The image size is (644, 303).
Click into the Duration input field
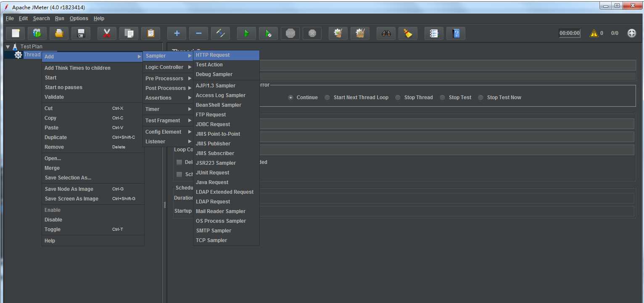point(447,198)
